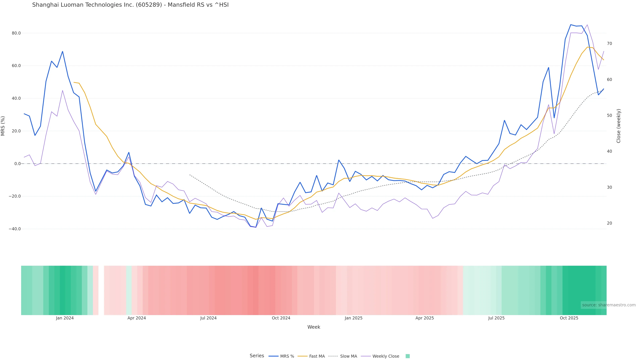The width and height of the screenshot is (644, 362).
Task: Click the Apr 2025 x-axis label
Action: click(x=424, y=318)
